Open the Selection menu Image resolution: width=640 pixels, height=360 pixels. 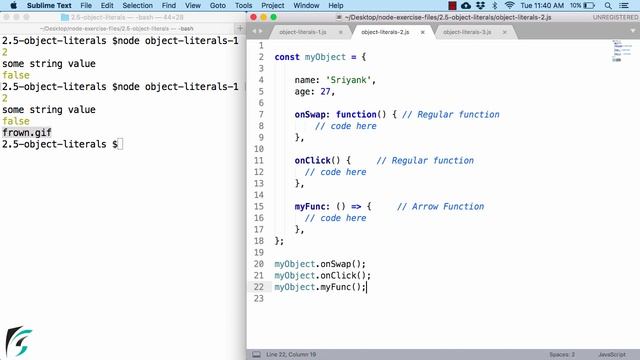coord(138,5)
